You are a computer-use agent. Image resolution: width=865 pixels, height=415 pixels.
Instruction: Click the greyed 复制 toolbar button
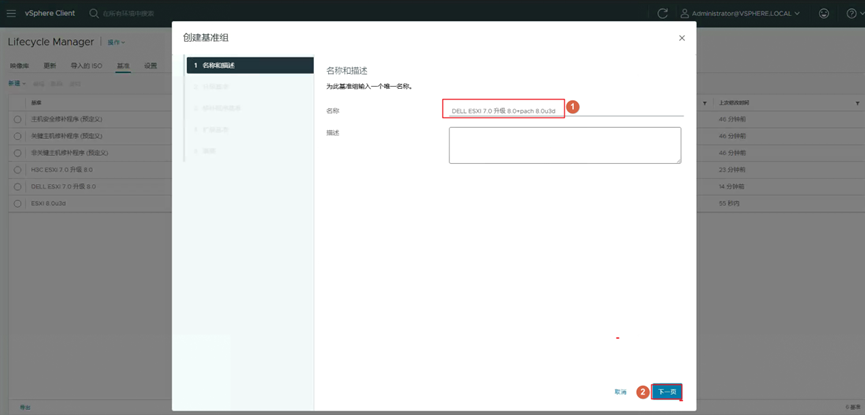pos(74,83)
